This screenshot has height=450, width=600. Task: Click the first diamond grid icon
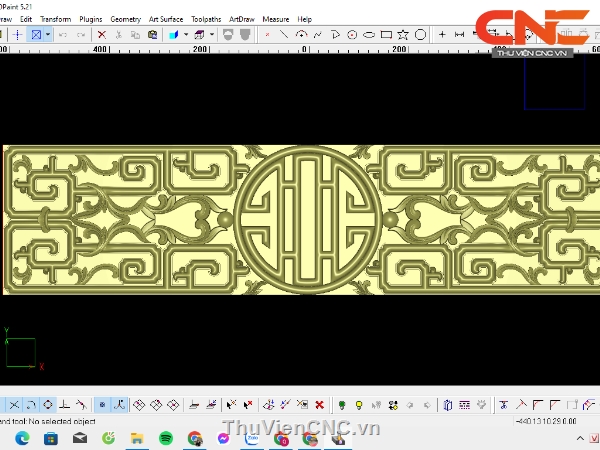(x=139, y=405)
